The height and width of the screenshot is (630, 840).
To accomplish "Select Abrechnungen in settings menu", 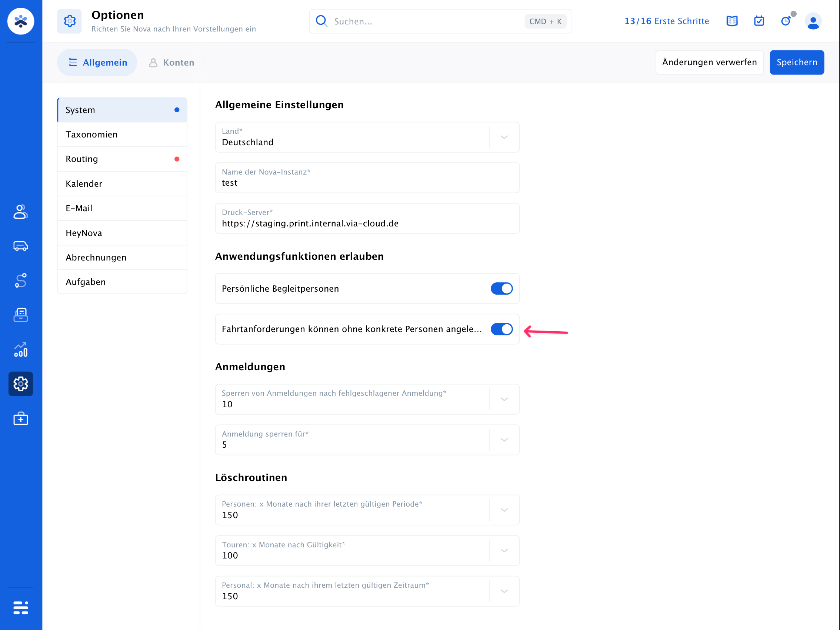I will (122, 257).
